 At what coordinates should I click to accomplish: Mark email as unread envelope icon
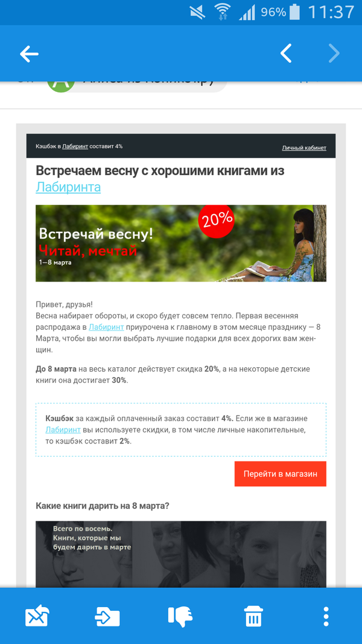(x=37, y=616)
